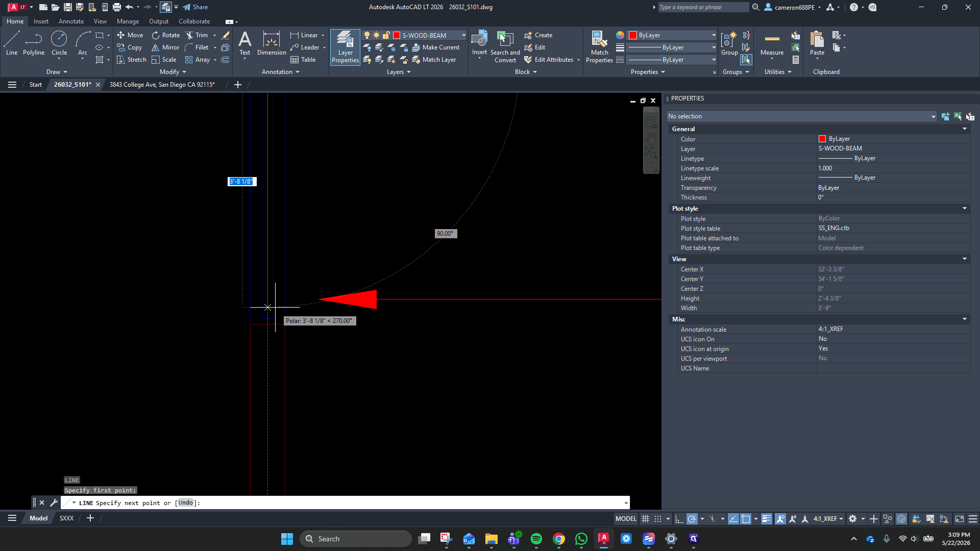Expand the Modify panel

pos(173,72)
